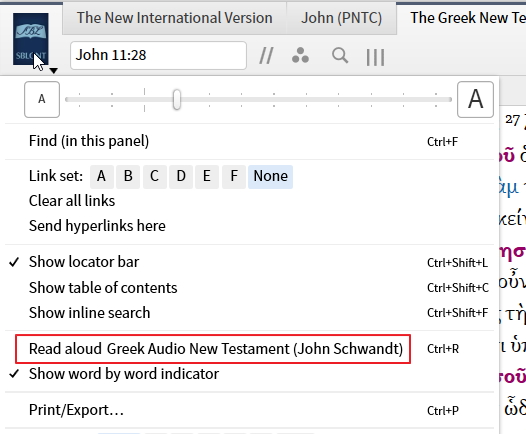Click verse number 27 in Greek text
Image resolution: width=526 pixels, height=434 pixels.
512,120
